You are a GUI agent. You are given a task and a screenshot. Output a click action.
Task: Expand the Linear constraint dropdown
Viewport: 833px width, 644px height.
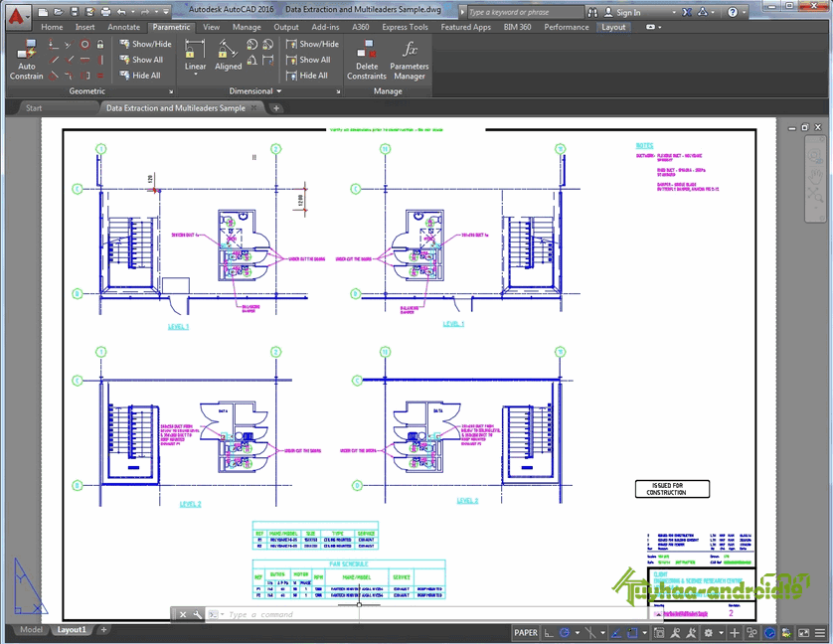195,78
